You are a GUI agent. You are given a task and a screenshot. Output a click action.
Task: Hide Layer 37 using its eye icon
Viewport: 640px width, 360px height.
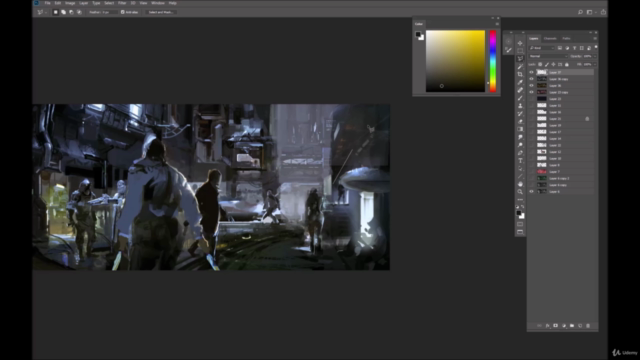tap(531, 72)
